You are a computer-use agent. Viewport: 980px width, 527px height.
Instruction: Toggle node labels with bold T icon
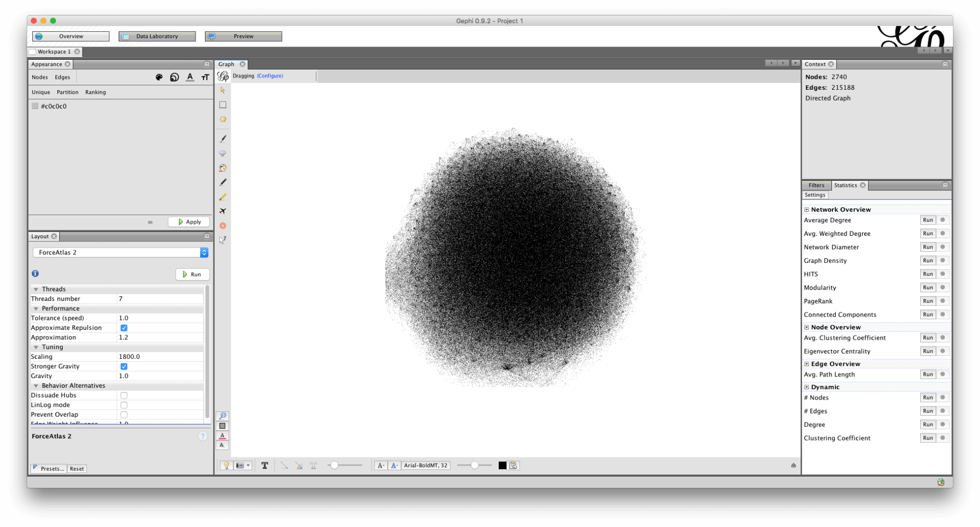click(265, 465)
